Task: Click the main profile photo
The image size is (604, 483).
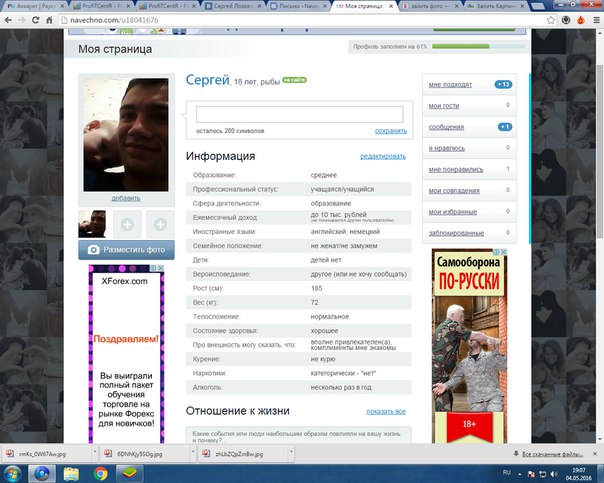Action: [x=126, y=134]
